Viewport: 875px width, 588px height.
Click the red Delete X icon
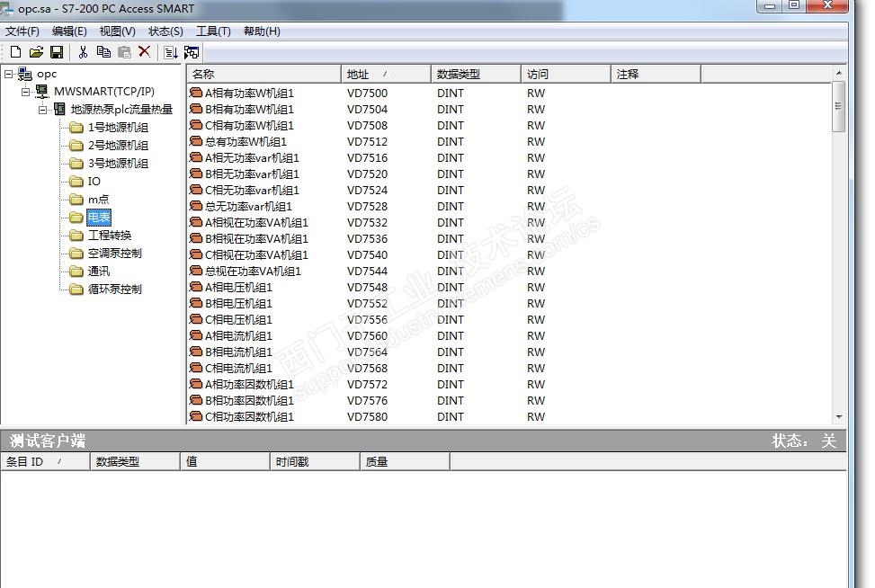click(x=144, y=51)
